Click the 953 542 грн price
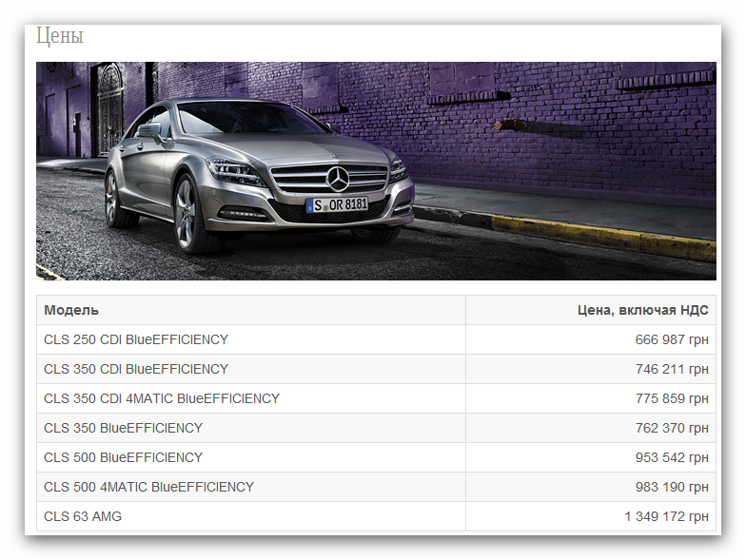 [x=672, y=457]
